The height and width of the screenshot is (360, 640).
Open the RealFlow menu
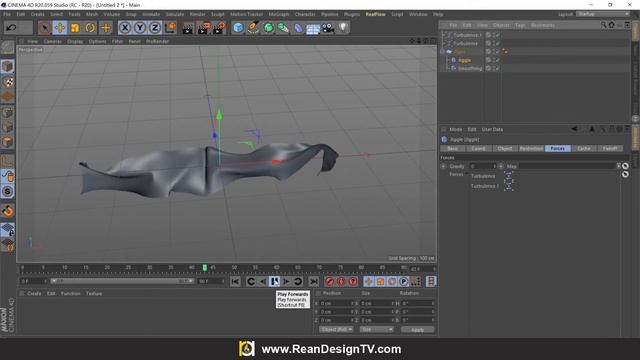375,14
